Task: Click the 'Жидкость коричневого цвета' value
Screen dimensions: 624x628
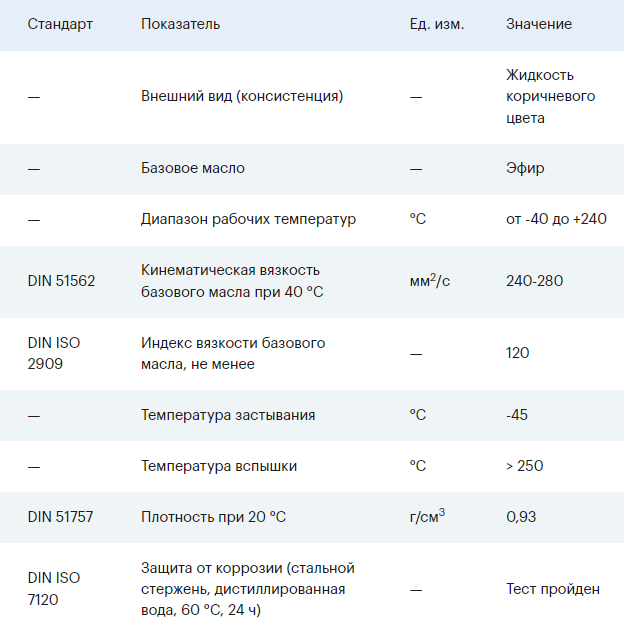Action: tap(550, 97)
